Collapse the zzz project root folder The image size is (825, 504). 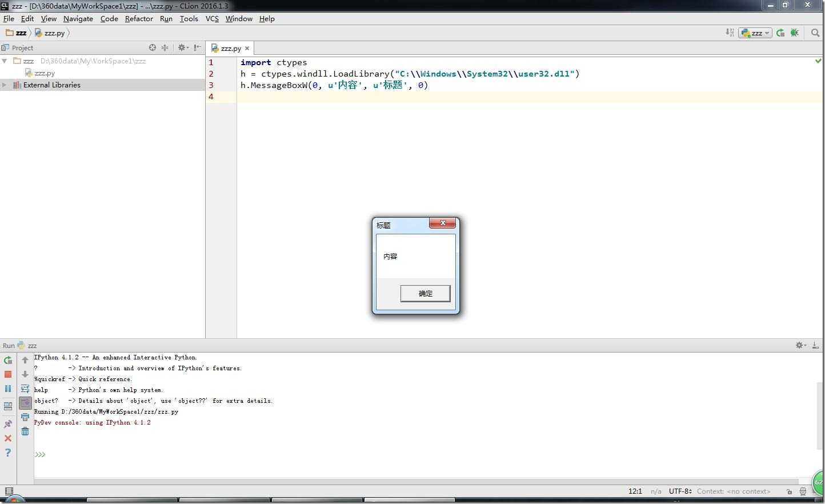tap(5, 61)
